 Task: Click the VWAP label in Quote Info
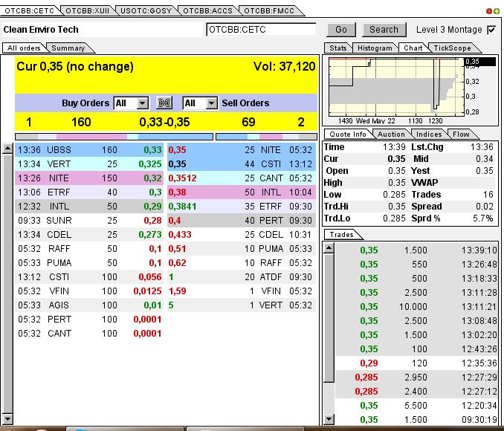pyautogui.click(x=424, y=183)
